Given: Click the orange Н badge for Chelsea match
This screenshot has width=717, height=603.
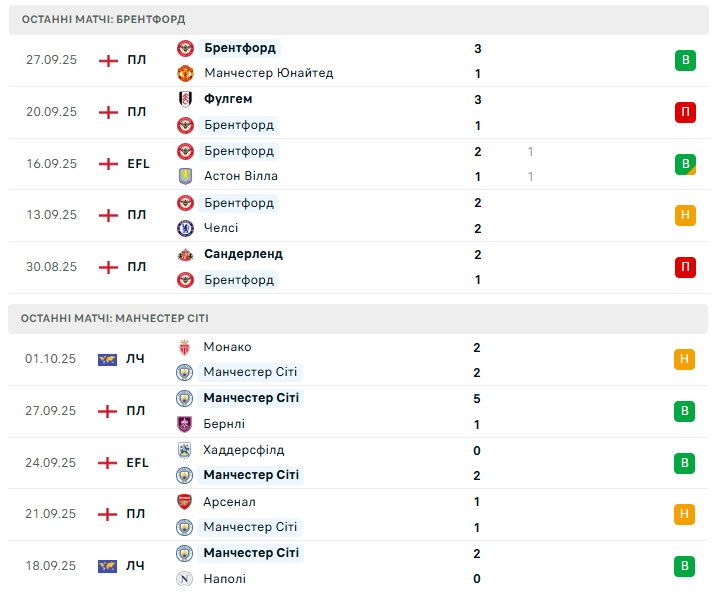Looking at the screenshot, I should point(685,215).
